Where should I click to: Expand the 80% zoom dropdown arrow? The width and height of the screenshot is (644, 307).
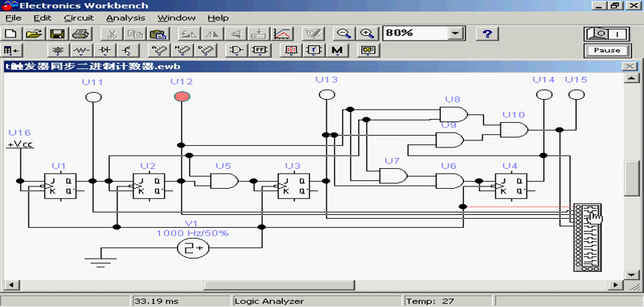tap(455, 33)
